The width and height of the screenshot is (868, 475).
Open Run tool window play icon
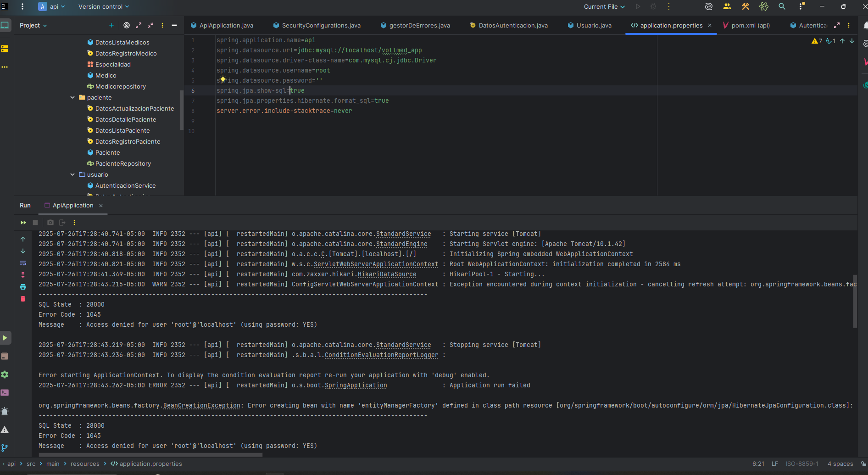point(5,338)
